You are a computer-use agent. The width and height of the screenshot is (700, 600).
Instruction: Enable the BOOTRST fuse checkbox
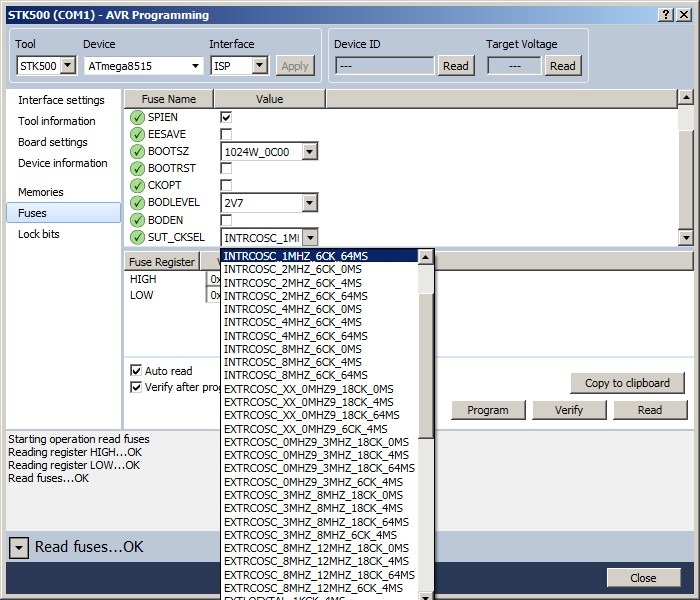[226, 168]
